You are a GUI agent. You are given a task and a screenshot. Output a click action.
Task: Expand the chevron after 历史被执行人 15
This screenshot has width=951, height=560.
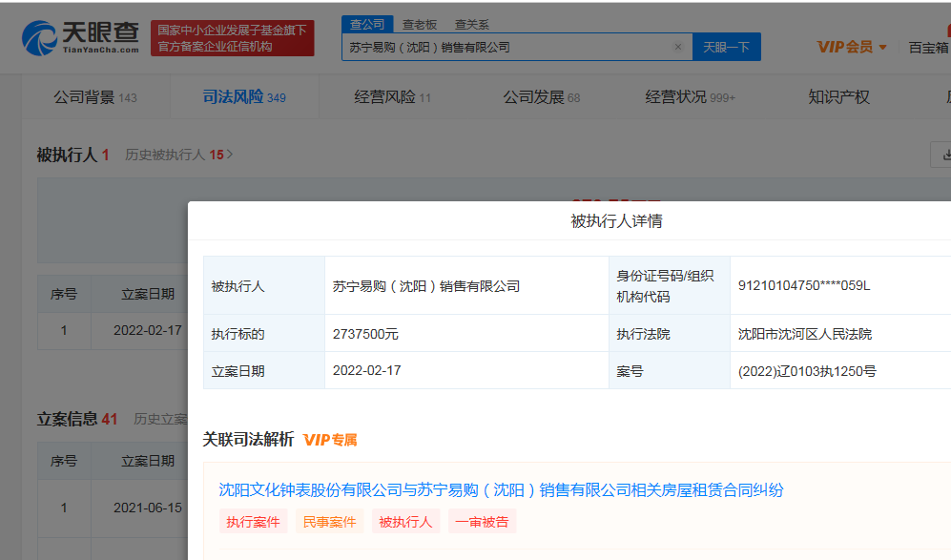coord(230,155)
